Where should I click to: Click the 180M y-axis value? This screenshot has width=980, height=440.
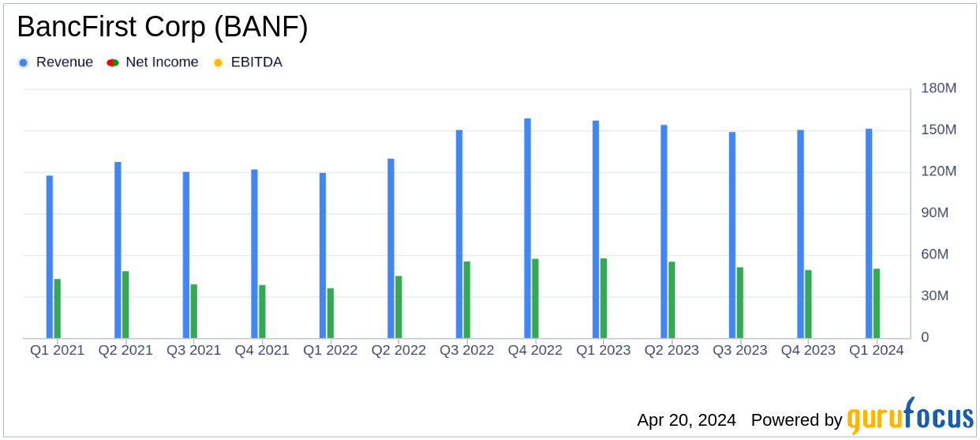click(x=939, y=88)
